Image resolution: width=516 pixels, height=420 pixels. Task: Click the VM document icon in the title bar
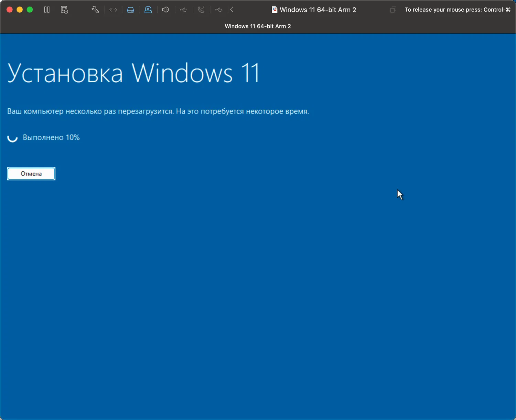click(x=275, y=10)
